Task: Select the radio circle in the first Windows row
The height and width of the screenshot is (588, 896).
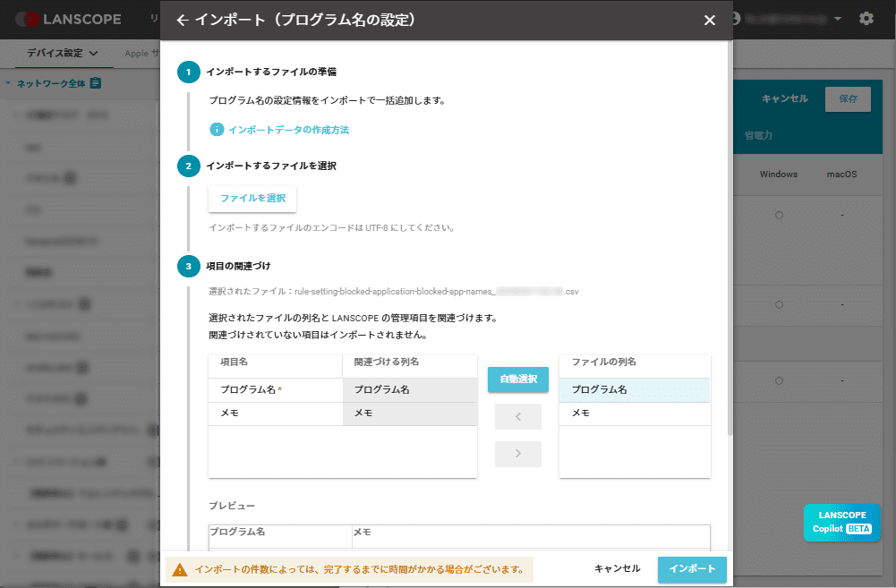Action: point(778,215)
